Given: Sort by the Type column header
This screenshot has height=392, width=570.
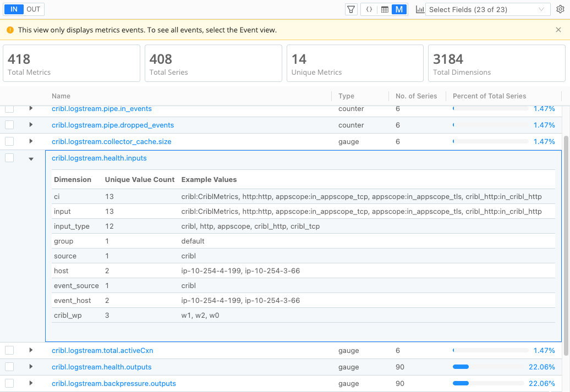Looking at the screenshot, I should click(x=346, y=96).
